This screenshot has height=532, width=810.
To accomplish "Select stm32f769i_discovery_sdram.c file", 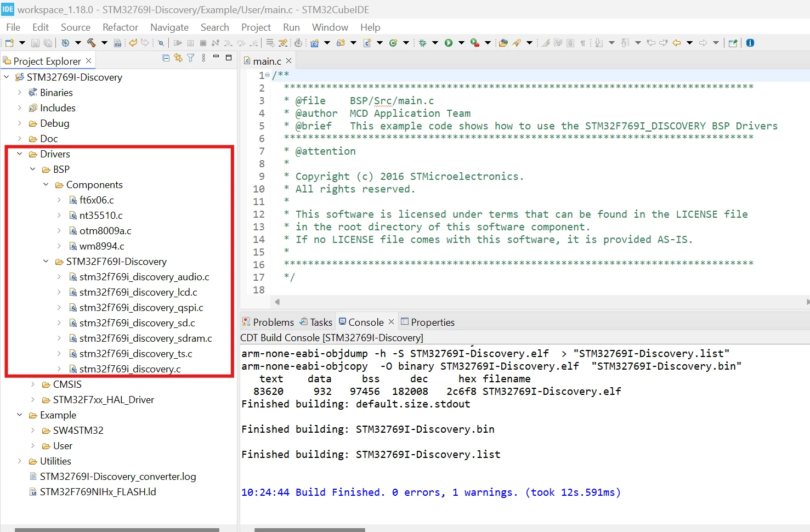I will (x=146, y=338).
